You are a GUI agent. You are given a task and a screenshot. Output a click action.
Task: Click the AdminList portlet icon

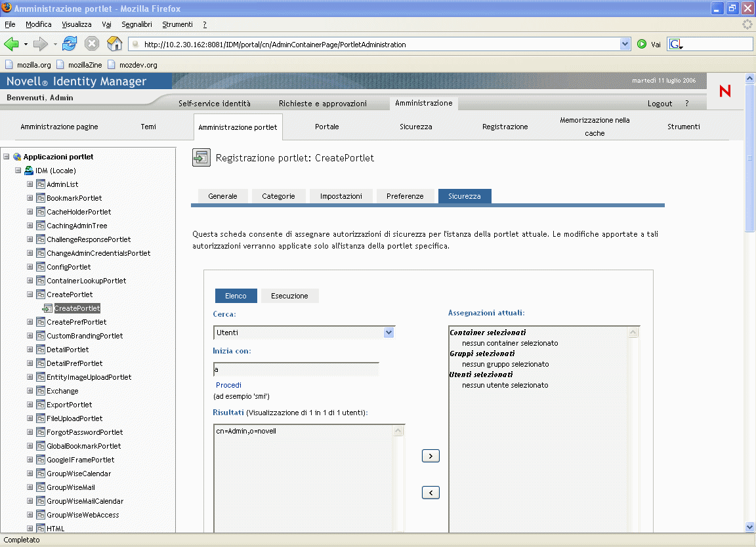click(41, 184)
